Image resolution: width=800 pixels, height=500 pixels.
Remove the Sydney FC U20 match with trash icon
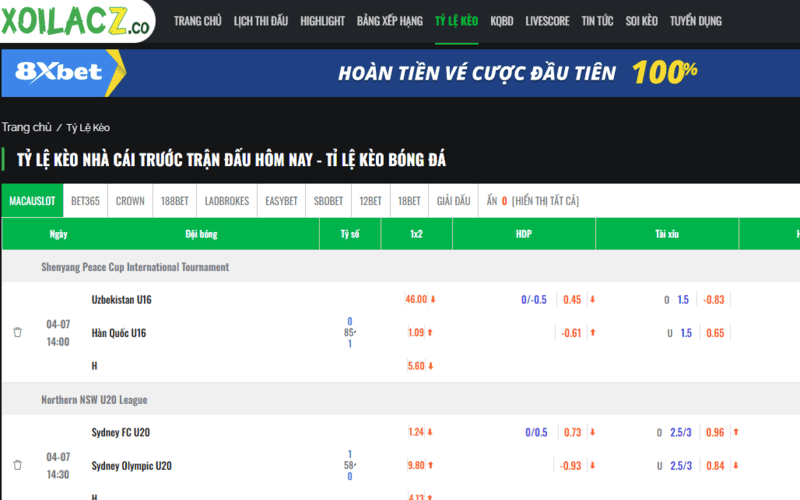click(17, 465)
